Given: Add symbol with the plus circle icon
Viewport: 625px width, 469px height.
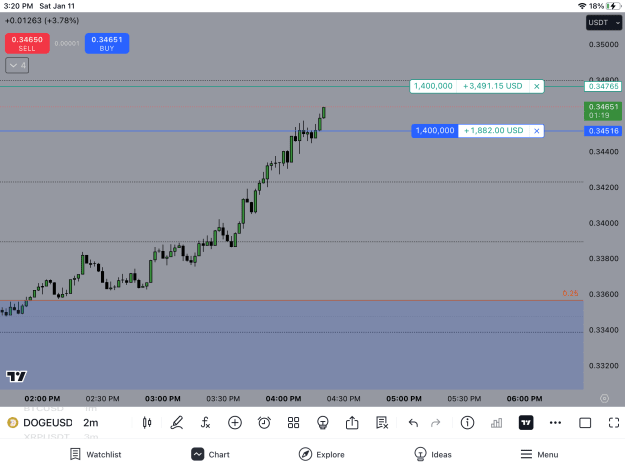Looking at the screenshot, I should 235,423.
